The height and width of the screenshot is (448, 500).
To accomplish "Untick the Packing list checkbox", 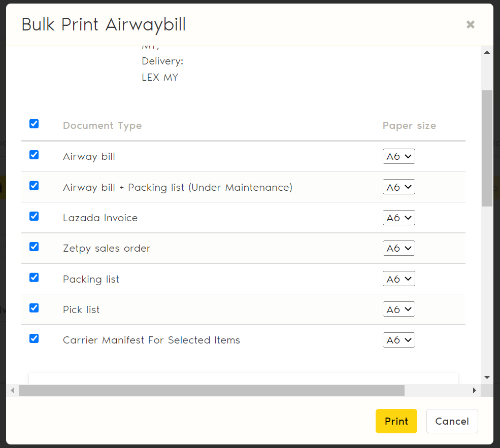I will 34,278.
